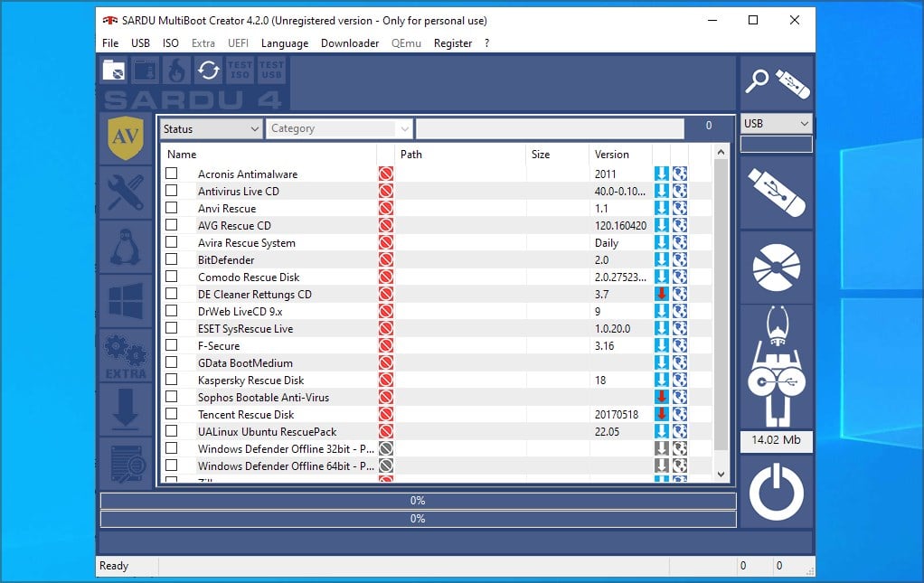Click the Test ISO toolbar icon
Screen dimensions: 924x583
[x=240, y=70]
